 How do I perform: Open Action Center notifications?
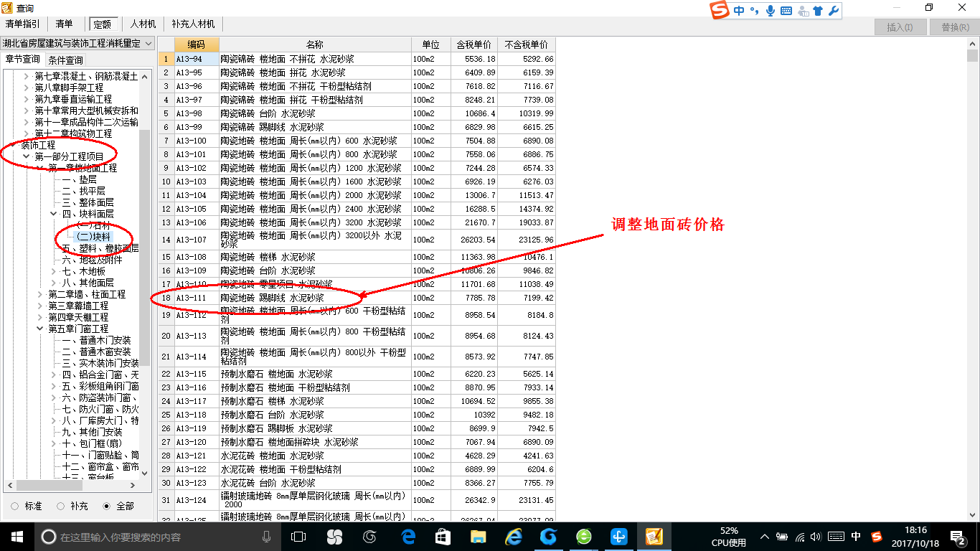[958, 537]
